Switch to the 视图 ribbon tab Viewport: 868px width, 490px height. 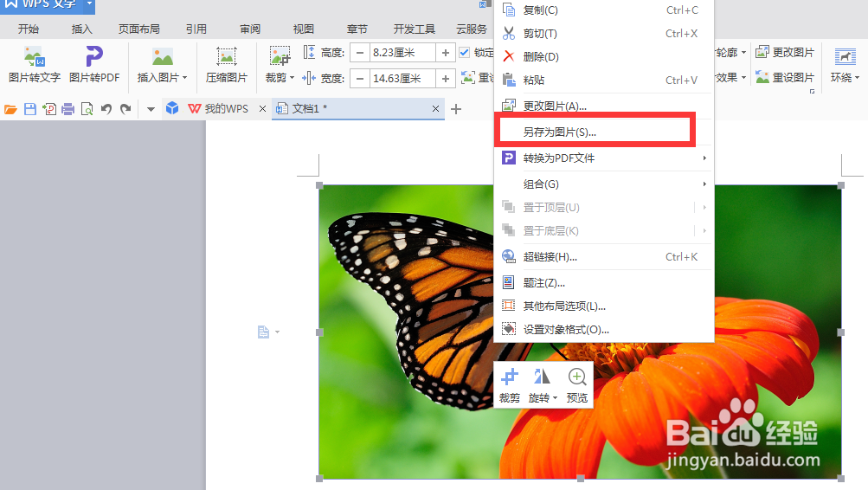(x=304, y=29)
